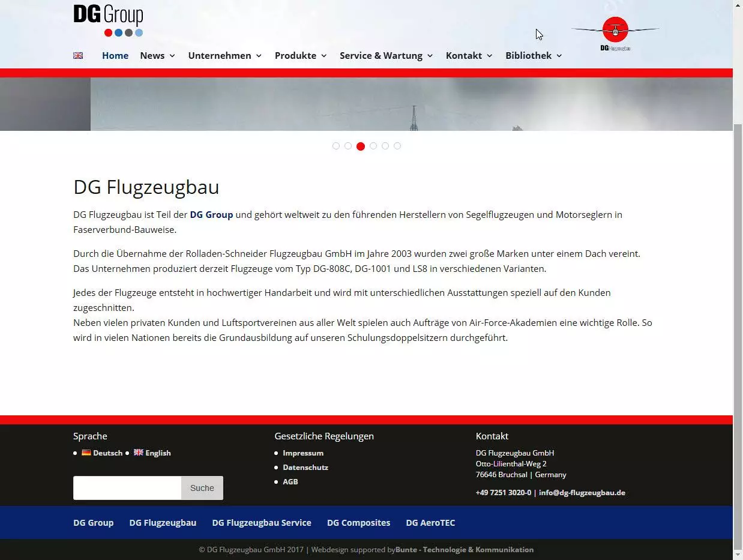
Task: Open DG Flugzeugbau in the blue footer bar
Action: (163, 523)
